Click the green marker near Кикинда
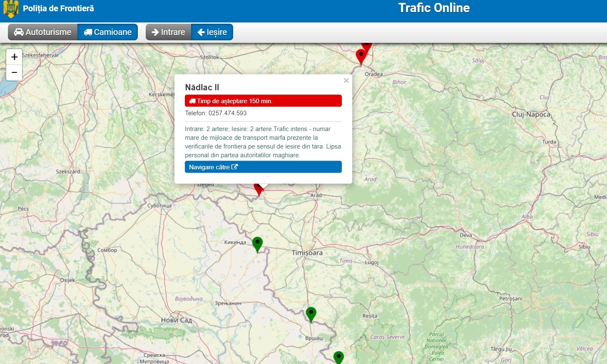The height and width of the screenshot is (364, 607). point(258,243)
